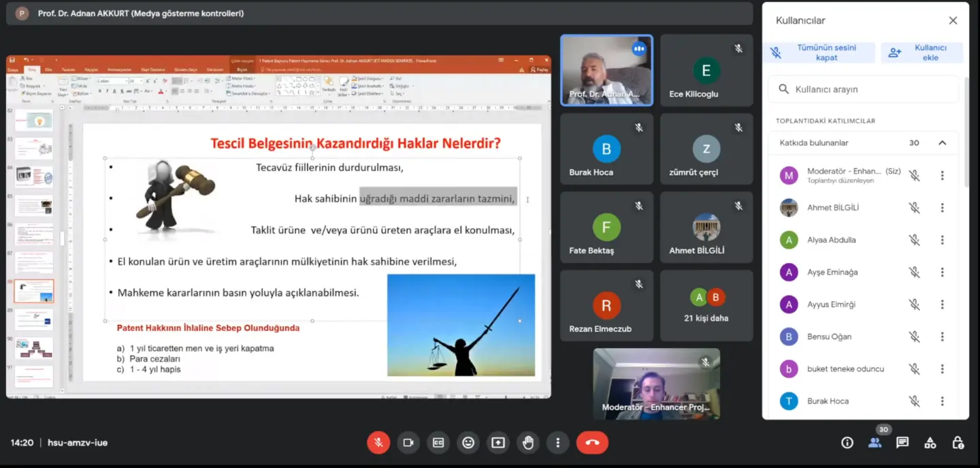Screen dimensions: 980x468
Task: Click the Kullanıcı arayın search field
Action: click(x=865, y=89)
